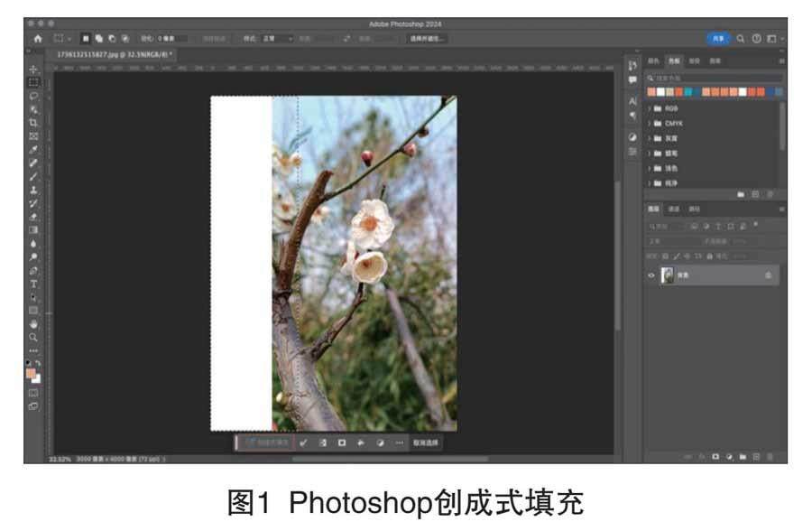Switch to the Swatches panel tab

pyautogui.click(x=674, y=61)
